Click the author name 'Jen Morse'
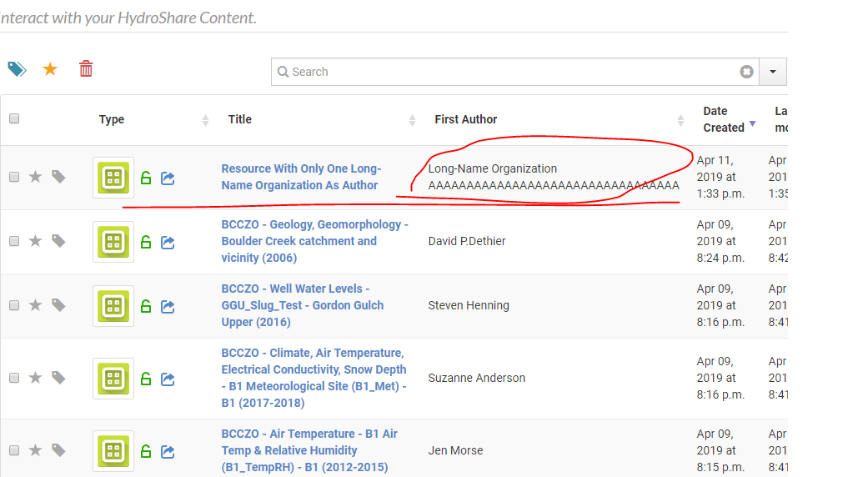This screenshot has height=477, width=868. (455, 450)
